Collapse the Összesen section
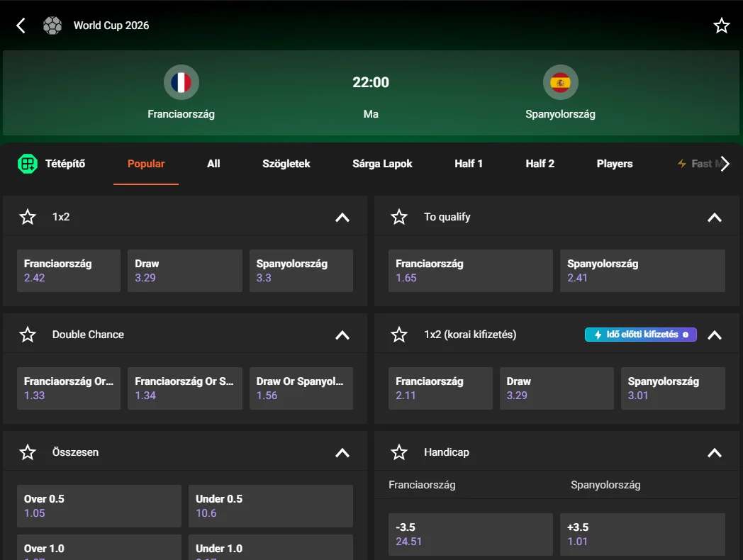743x560 pixels. pos(342,453)
